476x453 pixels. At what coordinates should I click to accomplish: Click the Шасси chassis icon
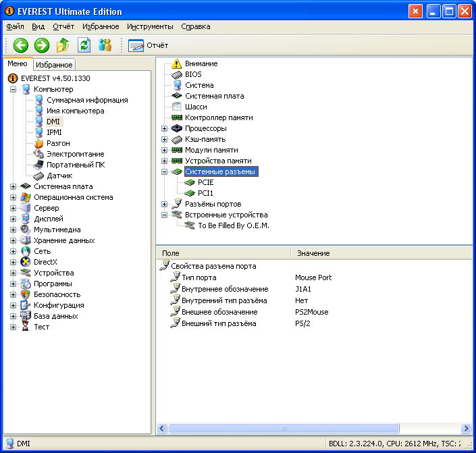click(177, 107)
